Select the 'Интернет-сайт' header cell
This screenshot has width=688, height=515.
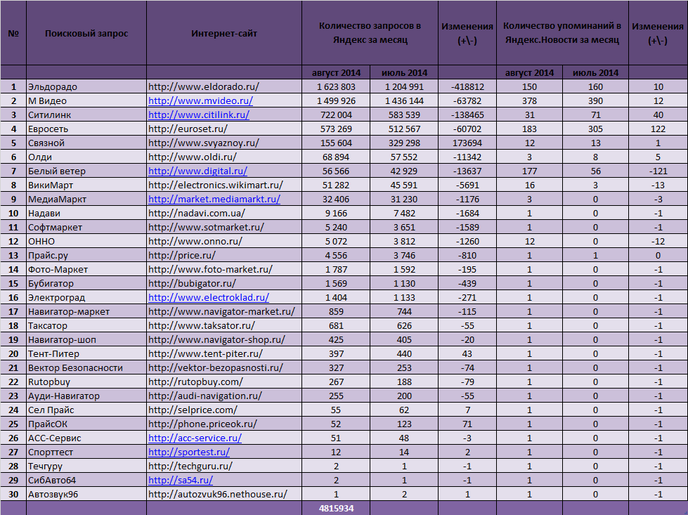[x=224, y=33]
